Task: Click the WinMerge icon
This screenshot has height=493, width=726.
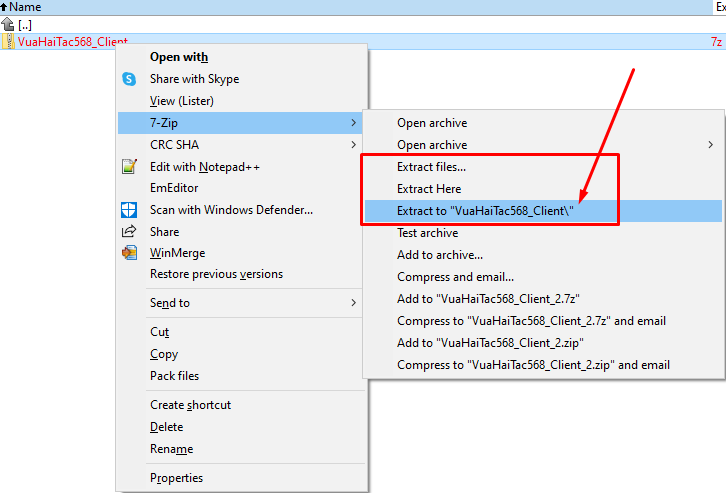Action: click(x=129, y=253)
